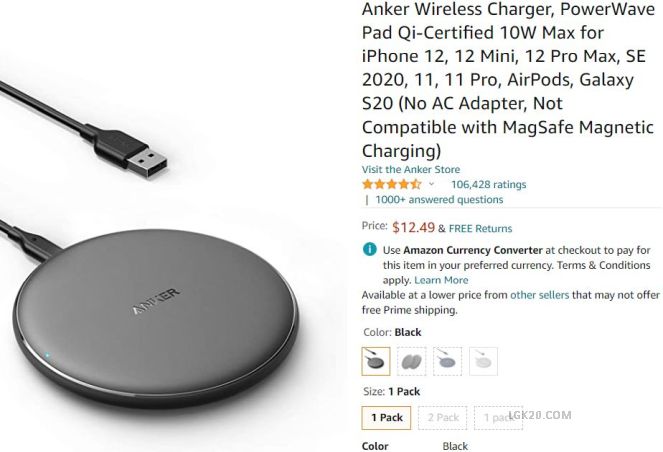This screenshot has width=663, height=452.
Task: Click Learn More about currency converter
Action: click(441, 280)
